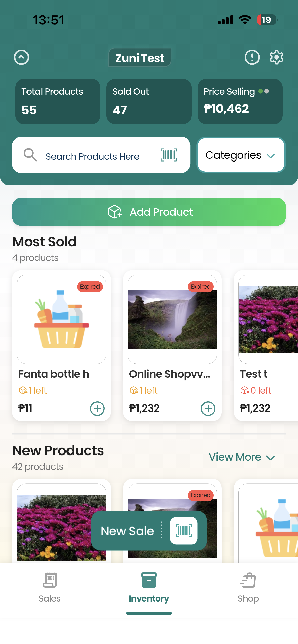The image size is (298, 644).
Task: Add Fanta bottle h with plus icon
Action: [97, 408]
